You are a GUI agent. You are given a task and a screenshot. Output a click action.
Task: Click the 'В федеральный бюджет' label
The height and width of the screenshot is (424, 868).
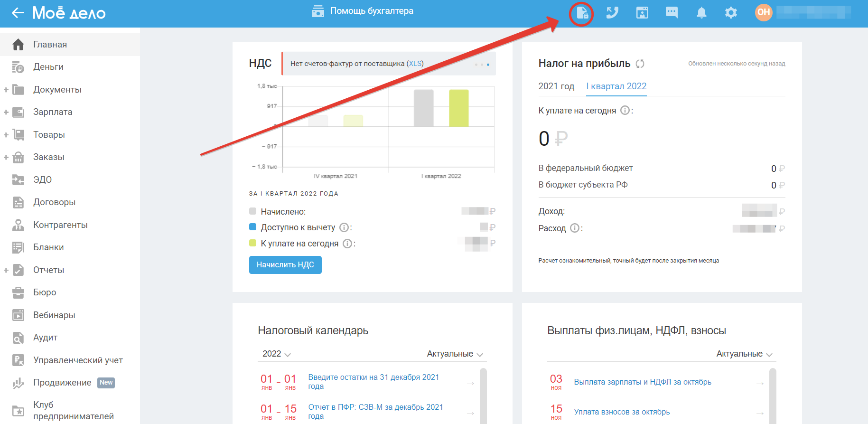pos(585,168)
